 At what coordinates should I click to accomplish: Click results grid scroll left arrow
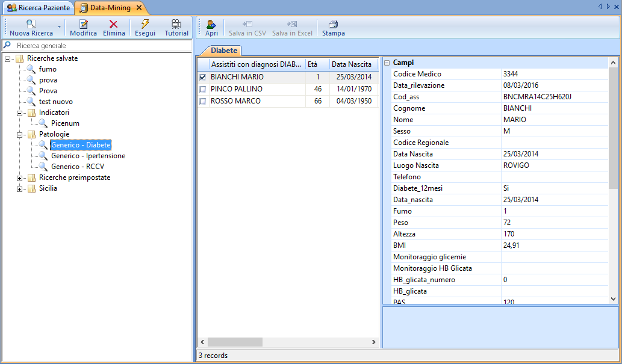coord(202,342)
